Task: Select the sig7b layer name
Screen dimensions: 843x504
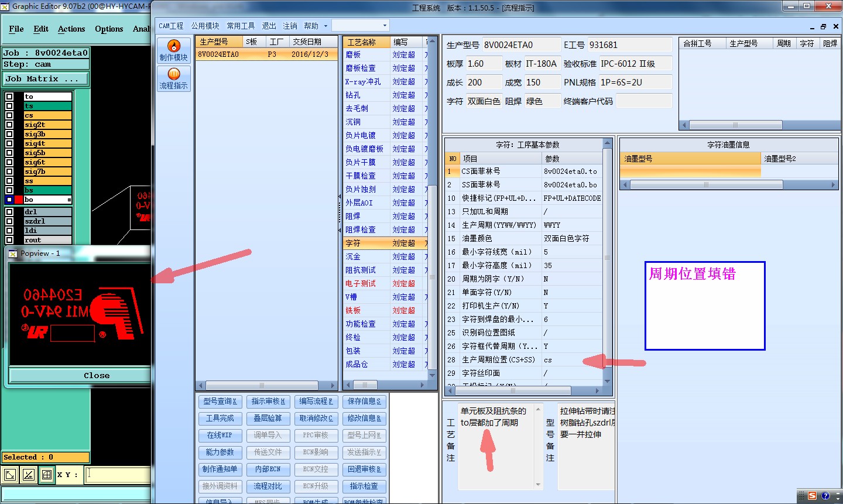Action: click(47, 172)
